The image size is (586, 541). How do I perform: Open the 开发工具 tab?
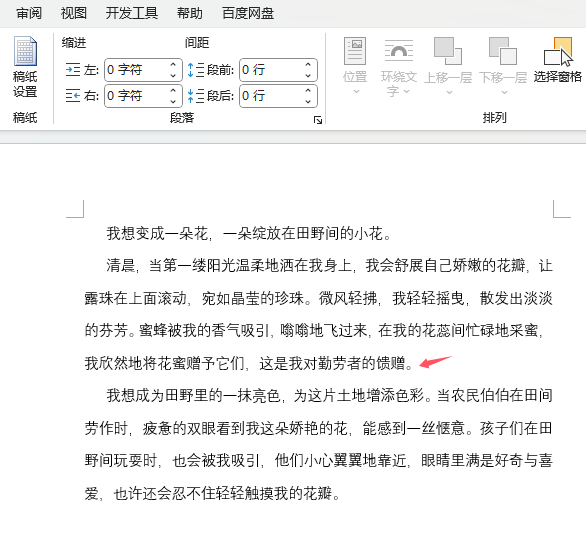point(132,13)
